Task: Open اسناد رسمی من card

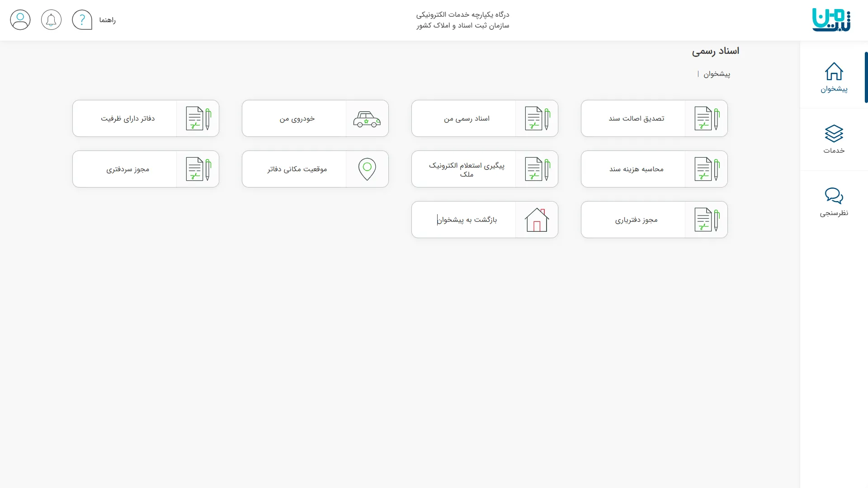Action: 467,118
